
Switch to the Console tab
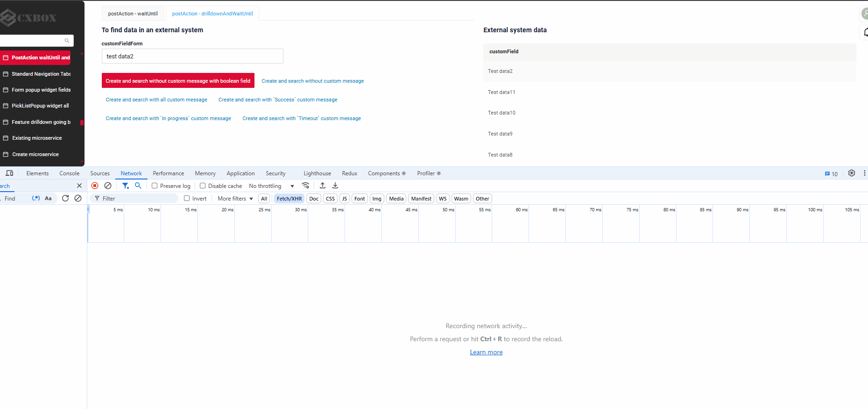[70, 173]
